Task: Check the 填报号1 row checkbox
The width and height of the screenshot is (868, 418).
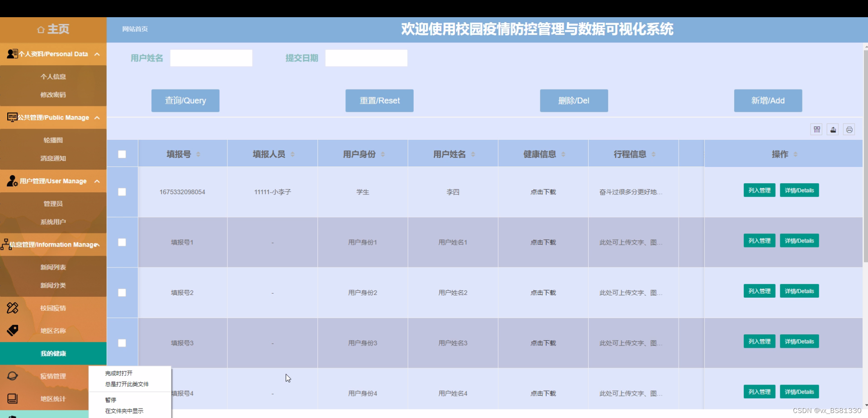Action: [122, 242]
